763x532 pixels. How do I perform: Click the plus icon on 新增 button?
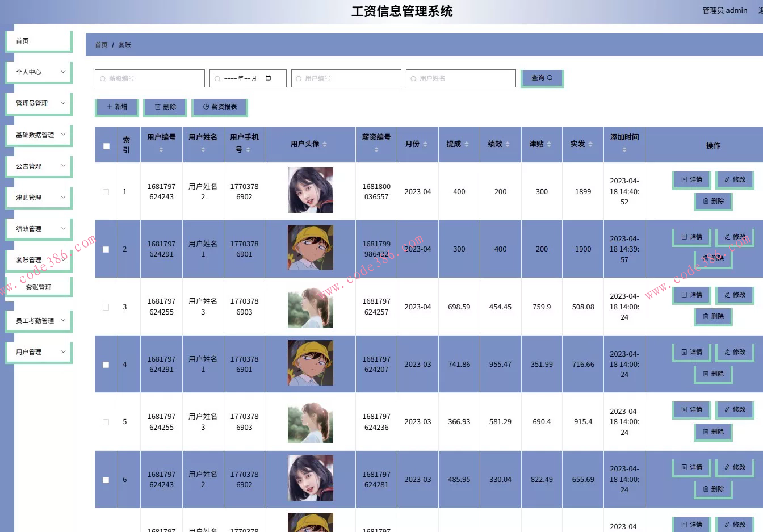(x=108, y=107)
